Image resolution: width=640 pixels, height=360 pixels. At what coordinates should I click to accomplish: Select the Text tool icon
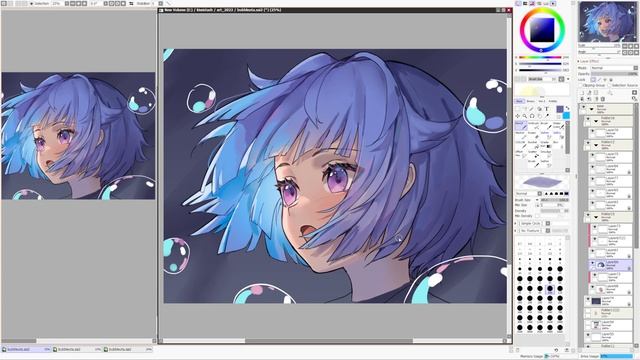547,109
